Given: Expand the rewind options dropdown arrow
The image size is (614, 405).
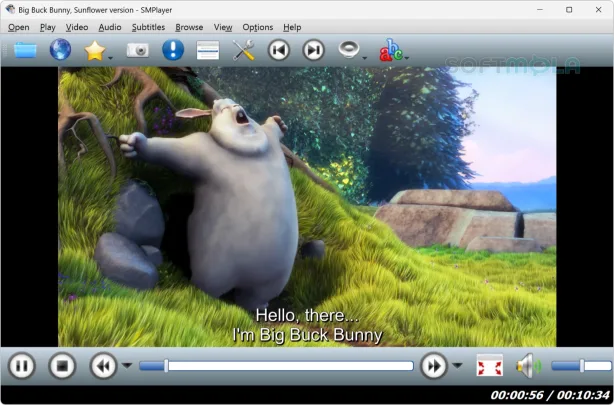Looking at the screenshot, I should pos(127,365).
